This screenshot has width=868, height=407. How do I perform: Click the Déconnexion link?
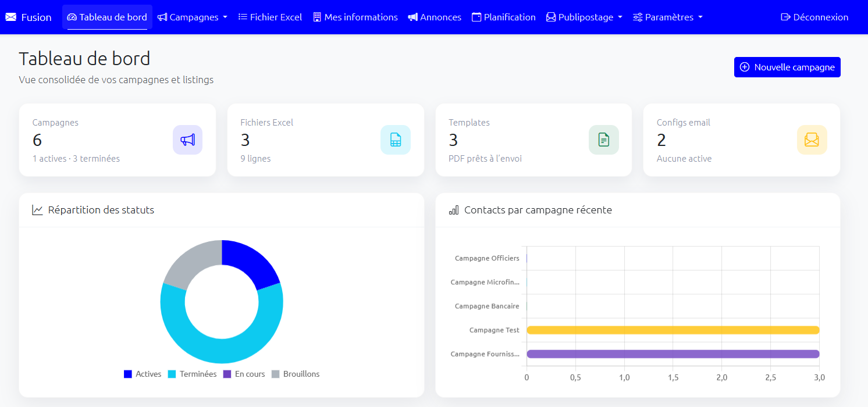[814, 17]
